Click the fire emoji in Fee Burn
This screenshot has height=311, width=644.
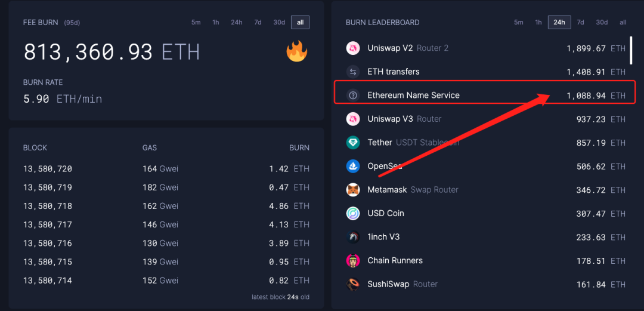[x=296, y=52]
